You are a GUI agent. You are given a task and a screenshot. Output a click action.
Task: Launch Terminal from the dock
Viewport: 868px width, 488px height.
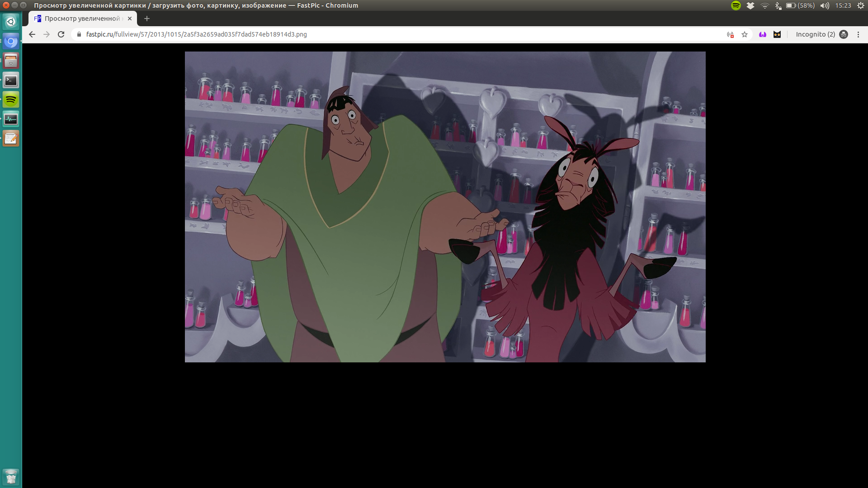11,80
